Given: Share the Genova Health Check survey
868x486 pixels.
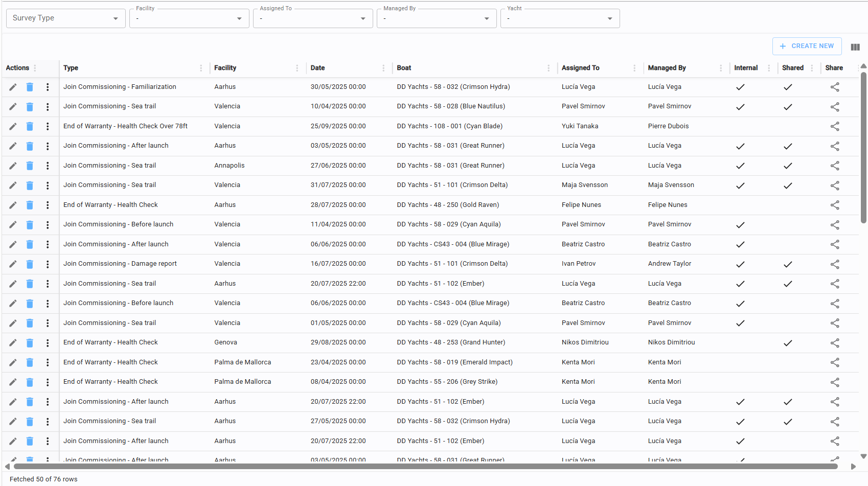Looking at the screenshot, I should [x=834, y=343].
